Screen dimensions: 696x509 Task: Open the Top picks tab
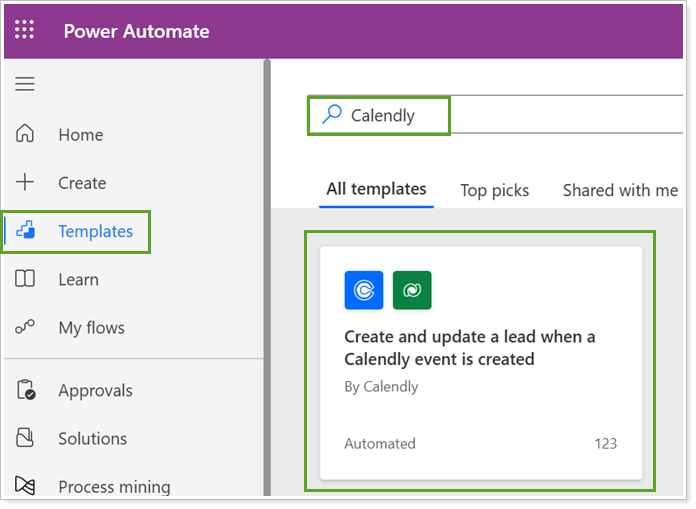pyautogui.click(x=494, y=190)
